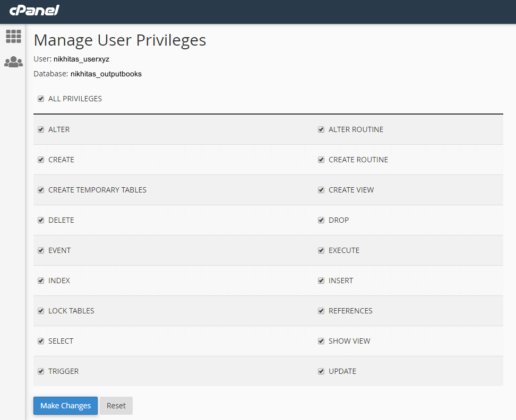This screenshot has width=516, height=420.
Task: Toggle the INSERT checkbox
Action: click(321, 281)
